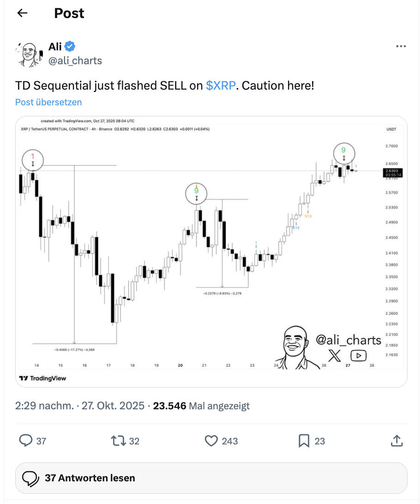Click the blue verified badge
The width and height of the screenshot is (420, 504).
coord(70,46)
